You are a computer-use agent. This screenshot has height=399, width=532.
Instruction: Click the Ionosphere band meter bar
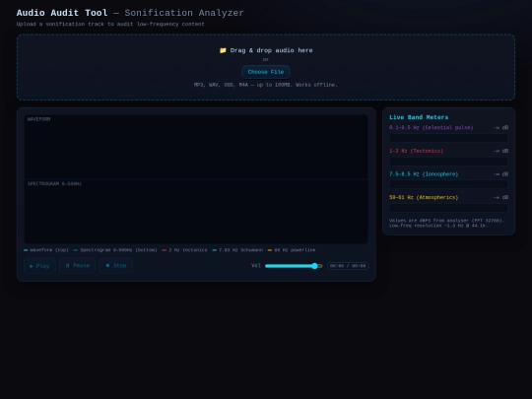coord(448,184)
